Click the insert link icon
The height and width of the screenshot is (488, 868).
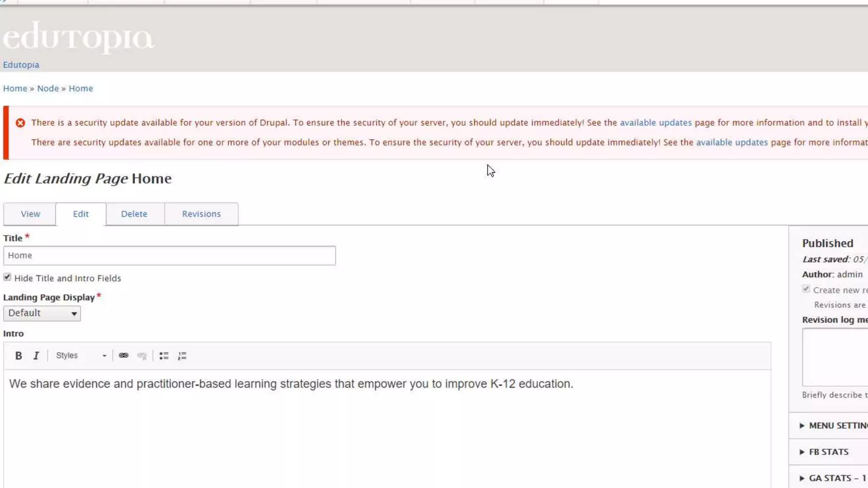123,356
